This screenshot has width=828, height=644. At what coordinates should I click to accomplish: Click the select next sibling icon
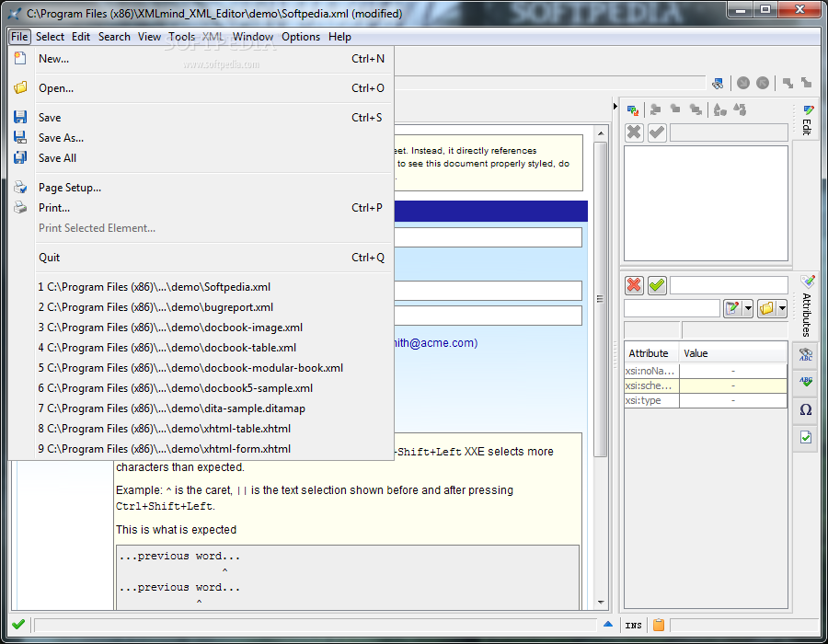click(x=806, y=83)
